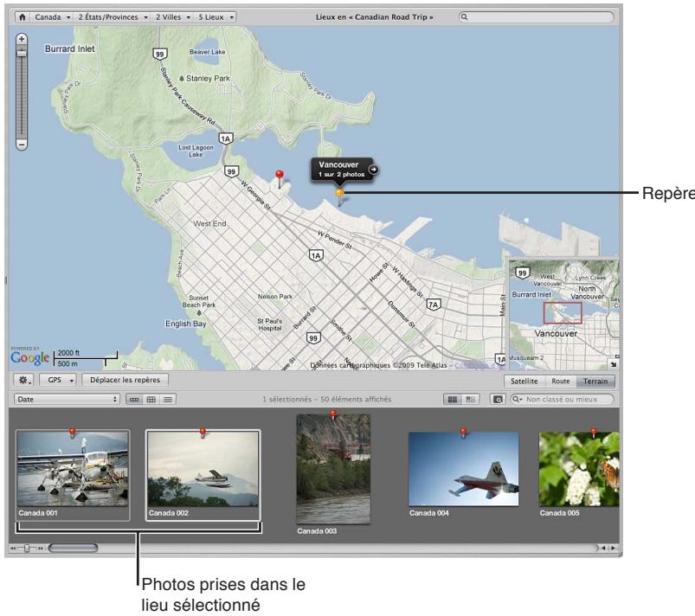This screenshot has width=695, height=616.
Task: Click the Non classé ou mieux search field
Action: point(562,400)
